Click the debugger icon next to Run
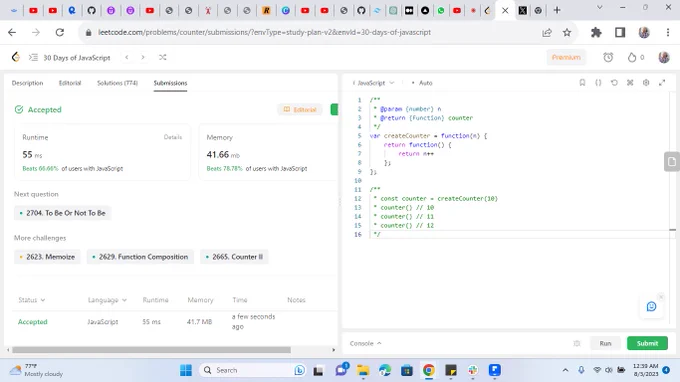Viewport: 680px width, 382px height. click(x=577, y=343)
